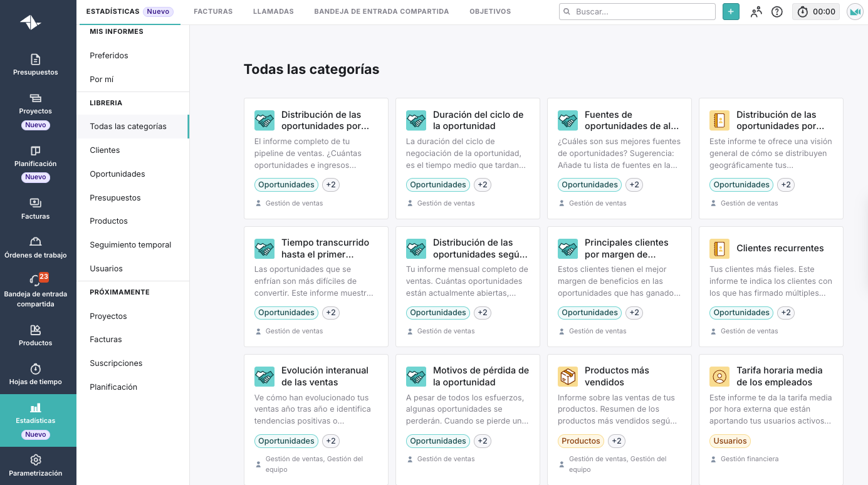Open Hojas de tiempo in the sidebar
The width and height of the screenshot is (868, 485).
36,375
